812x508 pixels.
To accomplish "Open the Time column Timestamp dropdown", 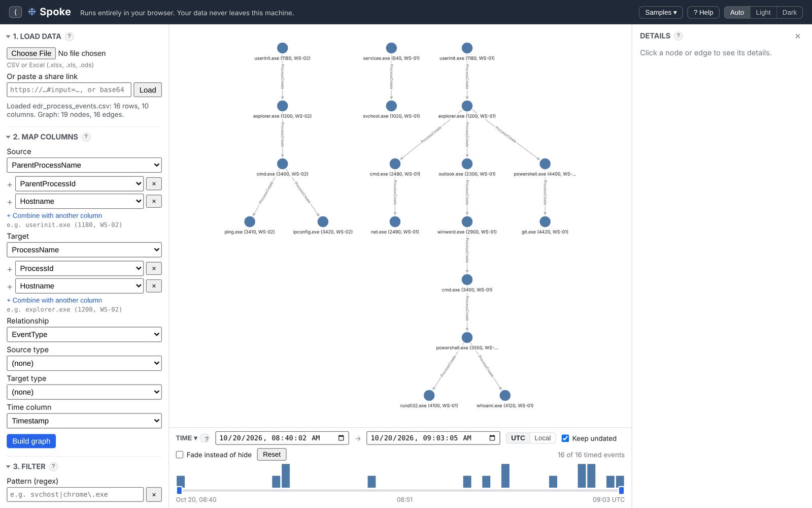I will click(x=84, y=421).
